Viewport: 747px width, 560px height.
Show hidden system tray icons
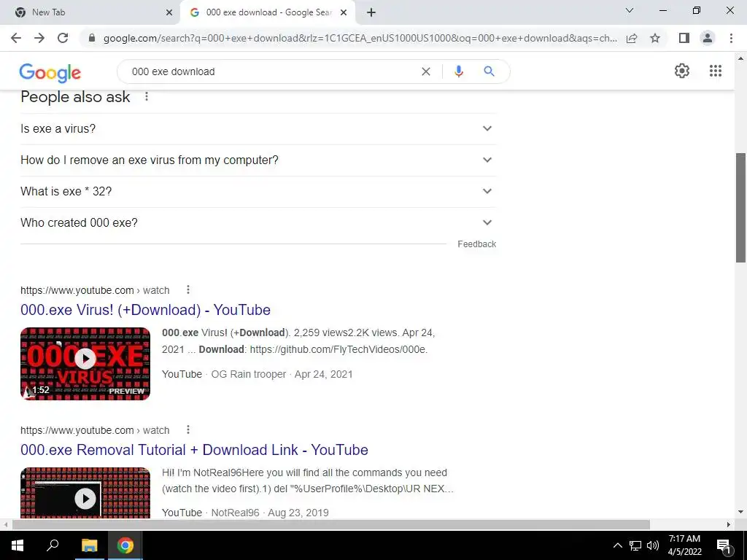pyautogui.click(x=617, y=545)
